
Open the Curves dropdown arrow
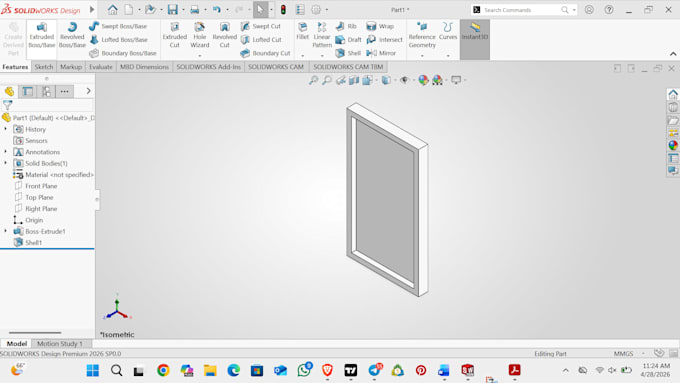click(x=448, y=56)
